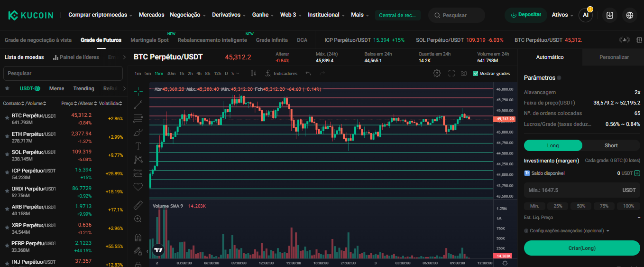Image resolution: width=644 pixels, height=267 pixels.
Task: Open the bot leaderboard laurel icon
Action: pos(625,40)
